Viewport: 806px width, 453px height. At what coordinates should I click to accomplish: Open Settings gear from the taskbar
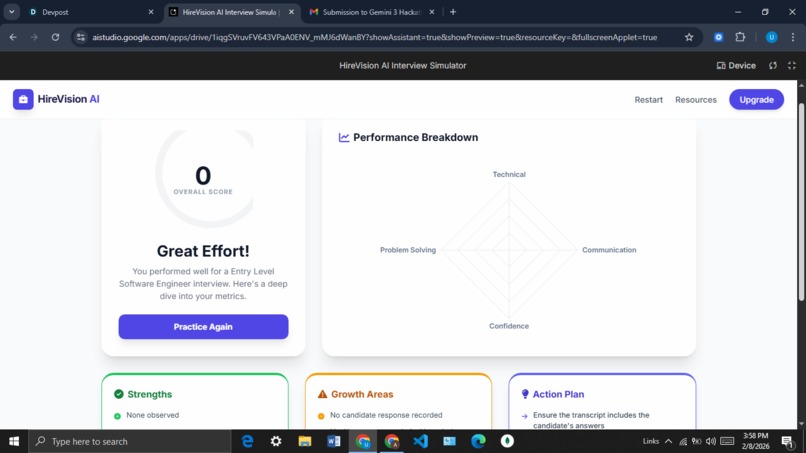[x=276, y=441]
